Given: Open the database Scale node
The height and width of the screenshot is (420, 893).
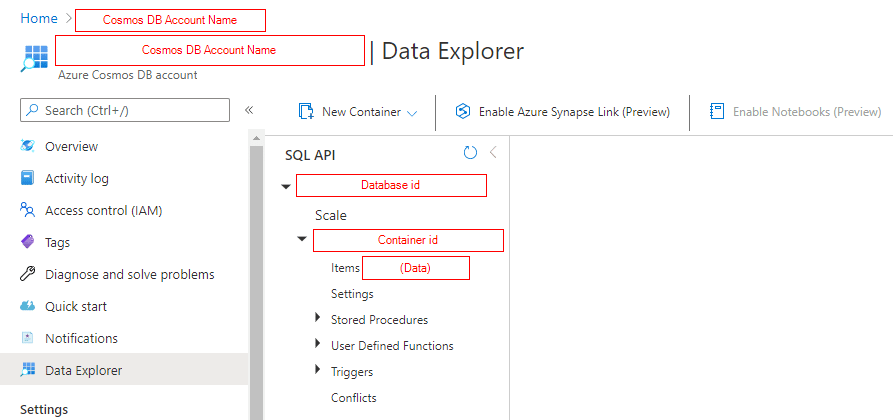Looking at the screenshot, I should (331, 216).
